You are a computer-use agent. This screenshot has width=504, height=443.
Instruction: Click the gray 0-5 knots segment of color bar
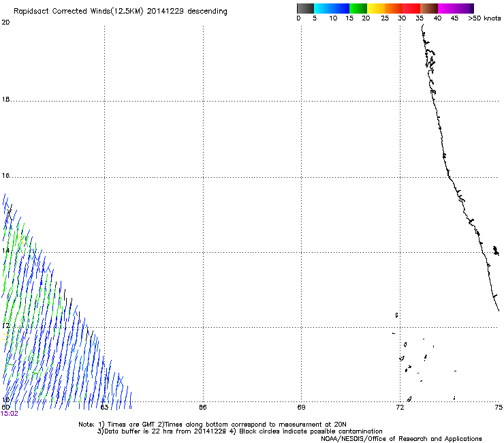[x=305, y=8]
